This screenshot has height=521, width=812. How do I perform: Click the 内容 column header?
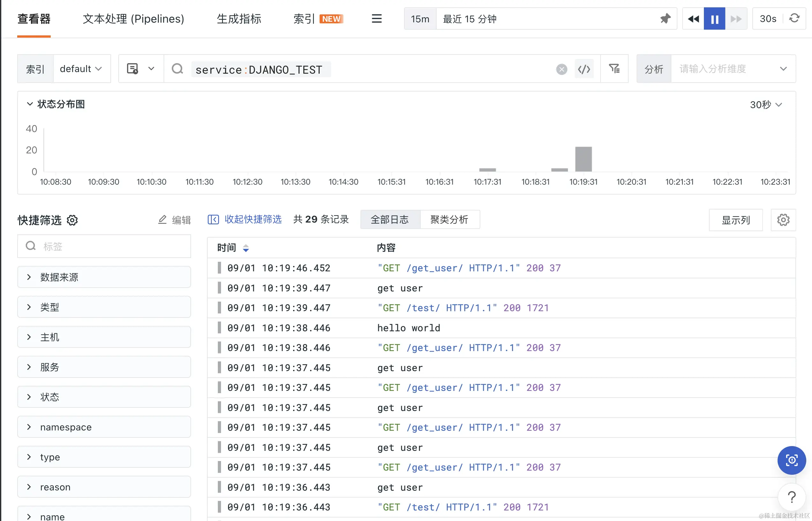pos(386,248)
